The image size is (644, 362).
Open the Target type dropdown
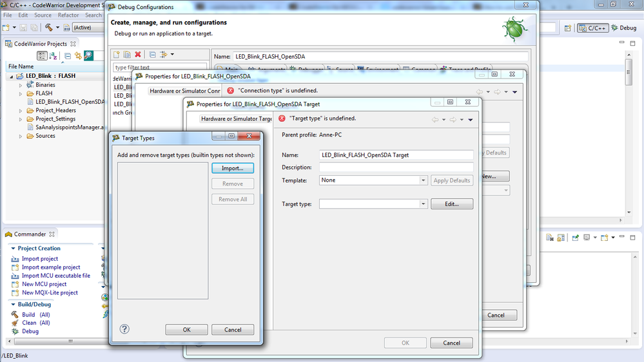pos(423,204)
